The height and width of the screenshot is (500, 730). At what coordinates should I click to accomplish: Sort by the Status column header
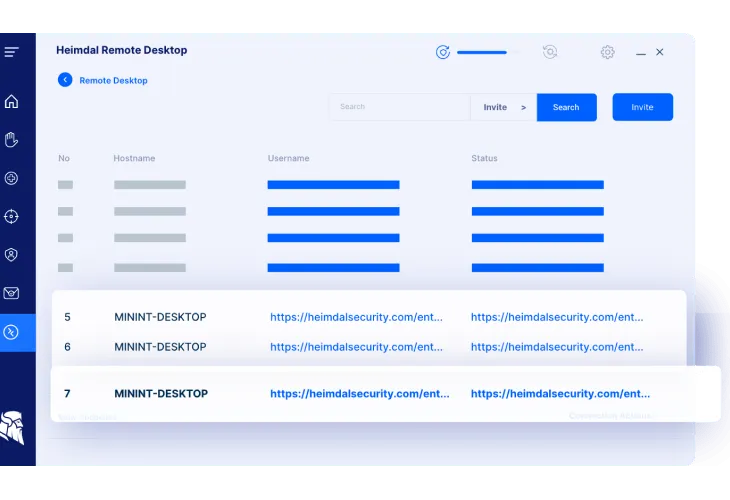[x=484, y=158]
